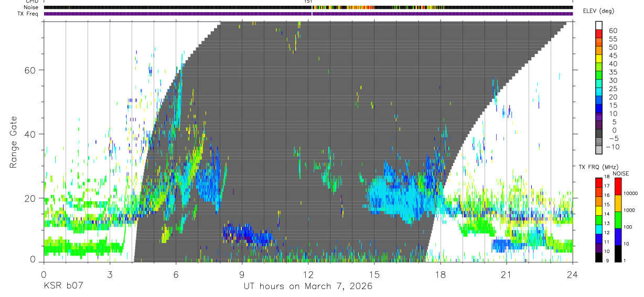Click the 'CPID' row label at top
This screenshot has height=297, width=644.
click(x=31, y=2)
